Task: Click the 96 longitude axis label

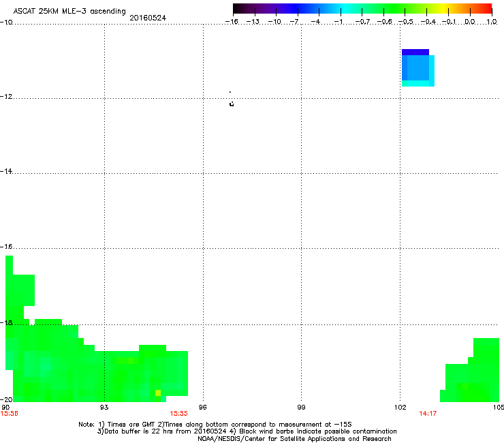Action: click(202, 408)
